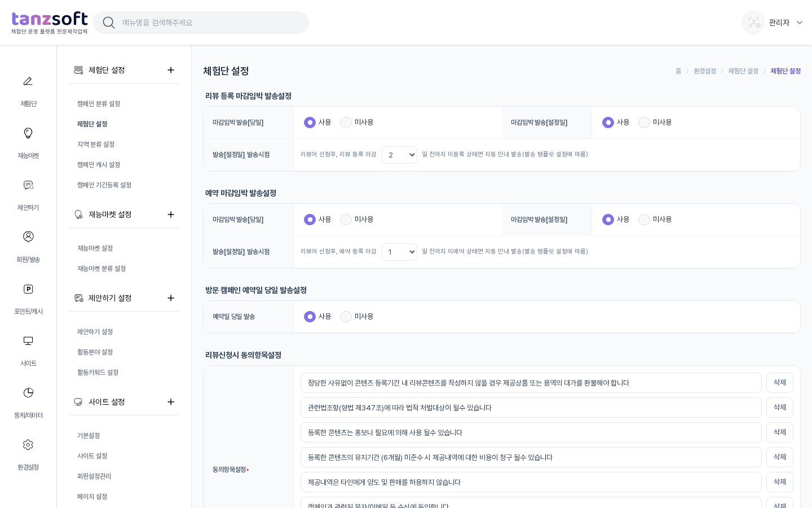Open 활동키워드 설정 menu item
Image resolution: width=812 pixels, height=508 pixels.
(98, 373)
